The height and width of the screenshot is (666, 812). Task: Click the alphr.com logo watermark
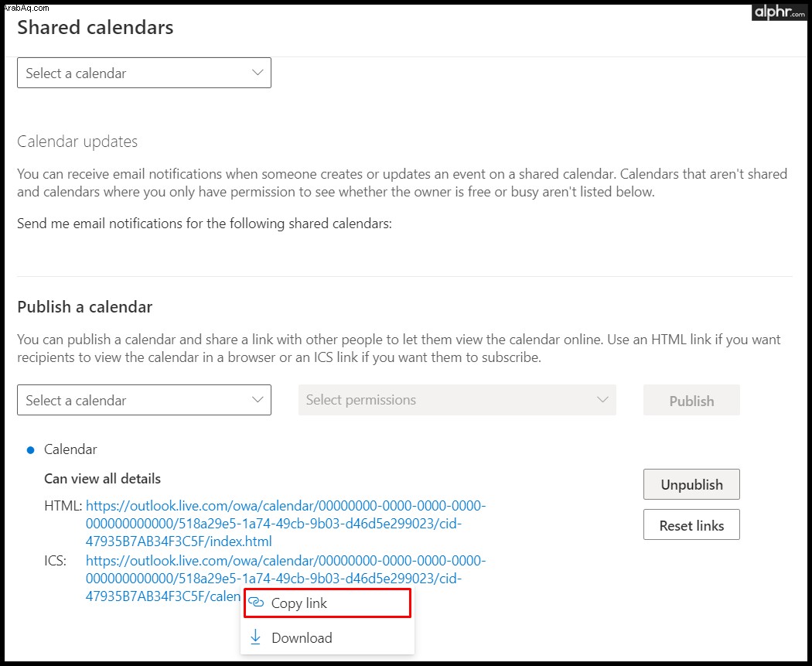[780, 12]
